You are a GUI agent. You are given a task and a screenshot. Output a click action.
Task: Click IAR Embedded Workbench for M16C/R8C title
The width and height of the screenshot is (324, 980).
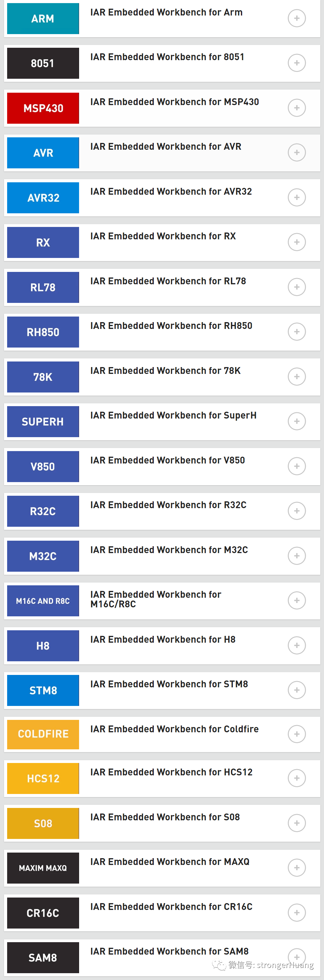[156, 599]
